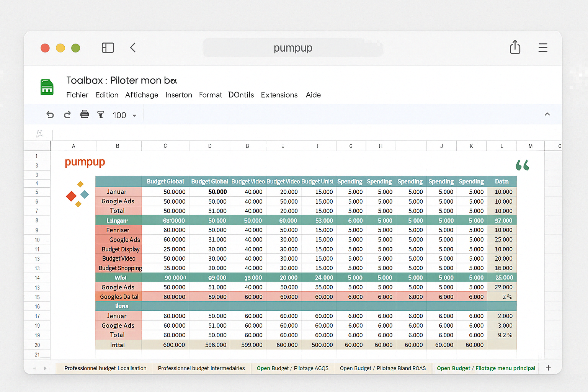
Task: Select the Fenriser row label
Action: pos(119,230)
